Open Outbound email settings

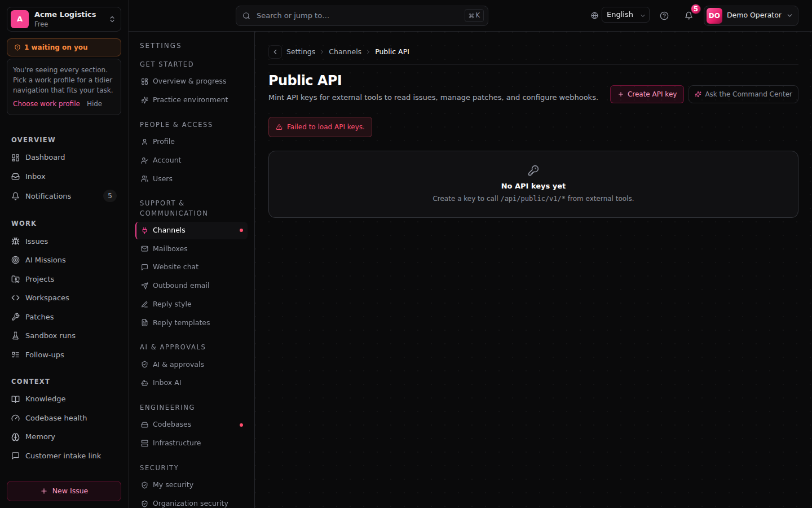192,286
